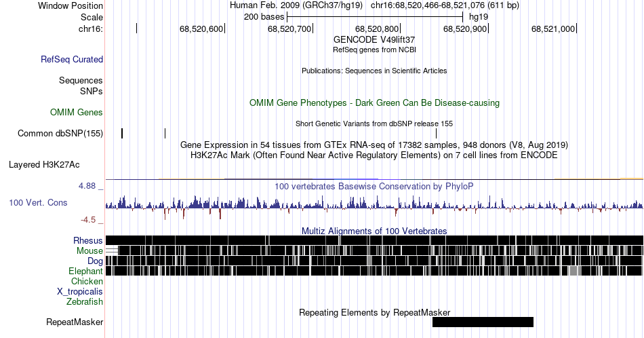Viewport: 644px width, 338px height.
Task: Click the H3K27Ac Mark ENCODE track title
Action: click(x=374, y=155)
